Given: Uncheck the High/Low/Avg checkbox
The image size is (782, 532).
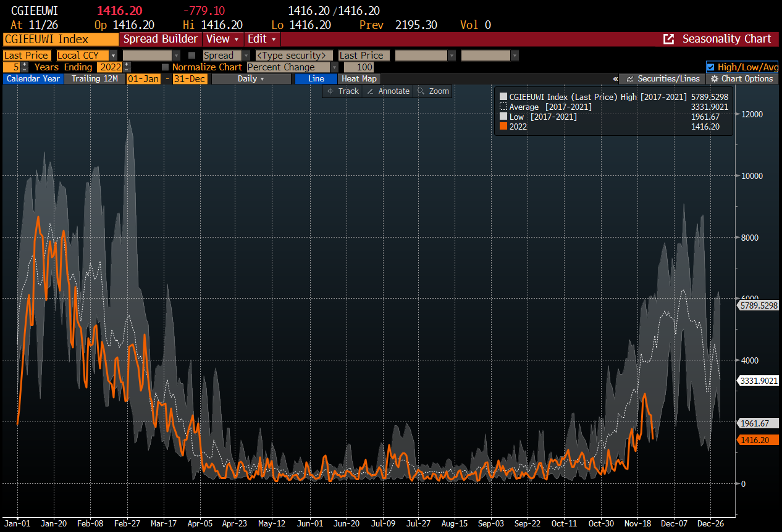Looking at the screenshot, I should tap(710, 67).
